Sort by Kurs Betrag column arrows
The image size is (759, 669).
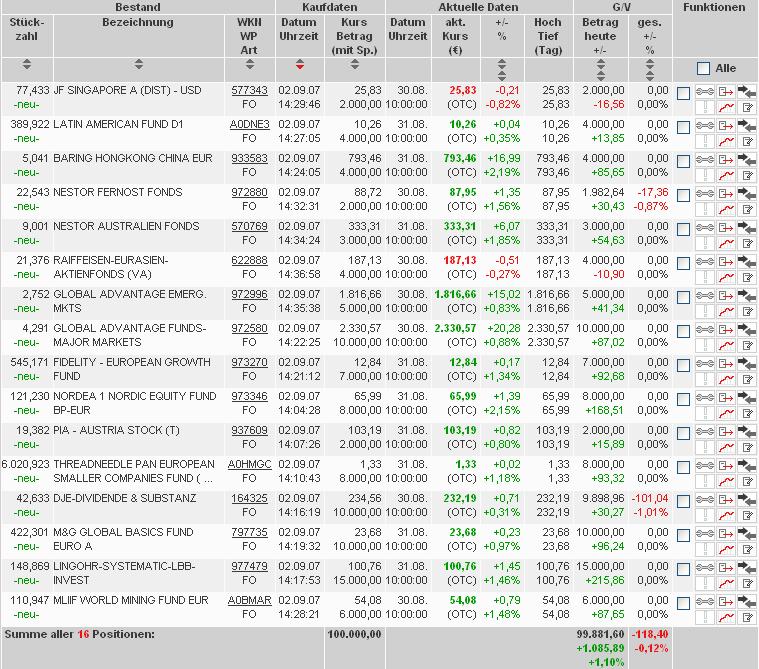click(355, 64)
